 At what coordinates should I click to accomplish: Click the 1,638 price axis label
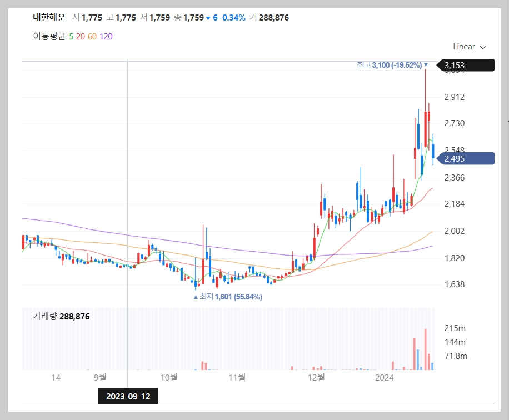pyautogui.click(x=455, y=284)
